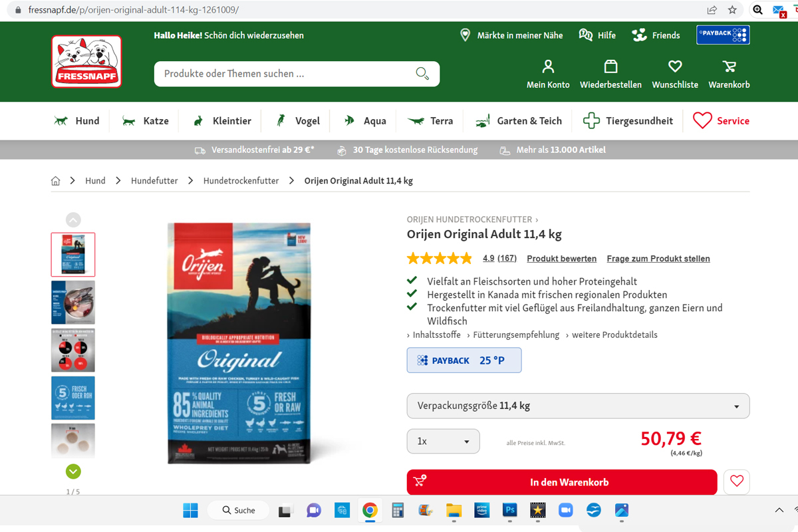Open the Aqua category menu
This screenshot has width=798, height=532.
click(x=364, y=121)
